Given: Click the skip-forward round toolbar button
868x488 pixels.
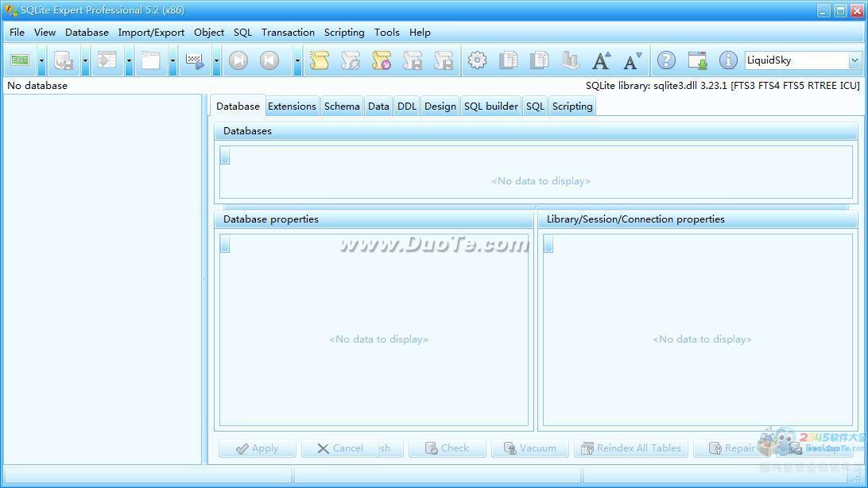Looking at the screenshot, I should point(238,60).
